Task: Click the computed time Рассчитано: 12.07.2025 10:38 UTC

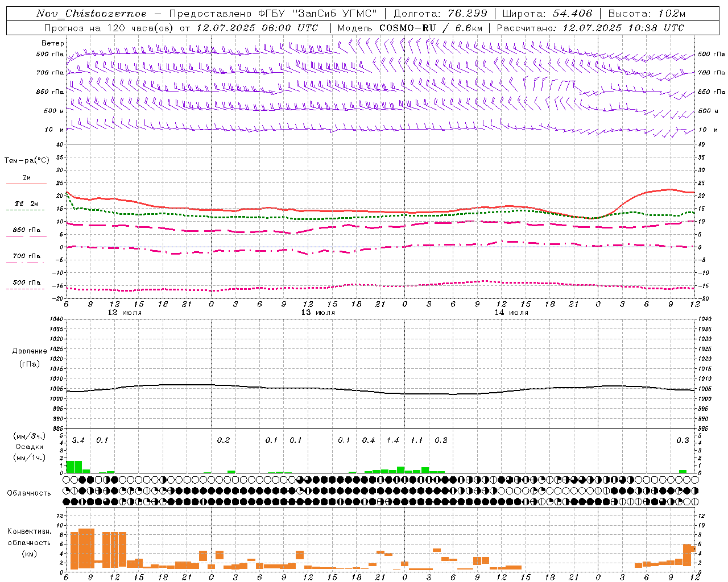Action: 590,28
